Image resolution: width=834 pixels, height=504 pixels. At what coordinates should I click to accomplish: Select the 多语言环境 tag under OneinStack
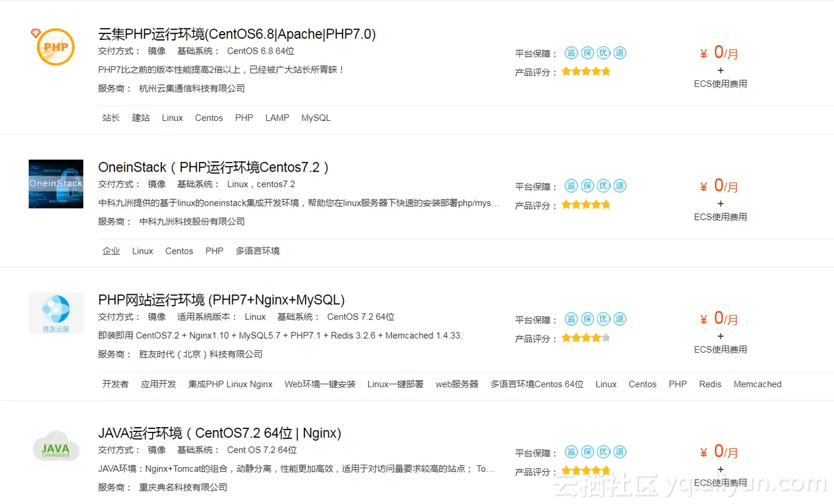coord(257,251)
